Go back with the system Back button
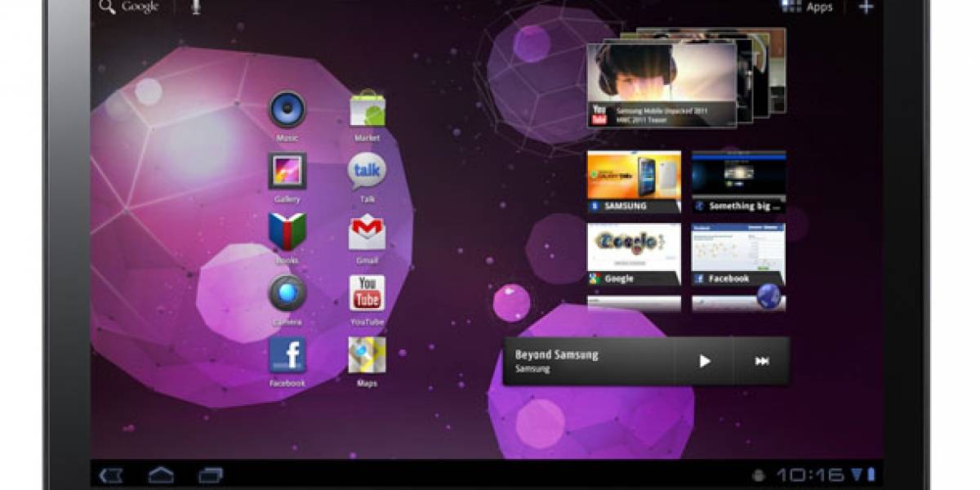This screenshot has width=980, height=490. [x=111, y=475]
